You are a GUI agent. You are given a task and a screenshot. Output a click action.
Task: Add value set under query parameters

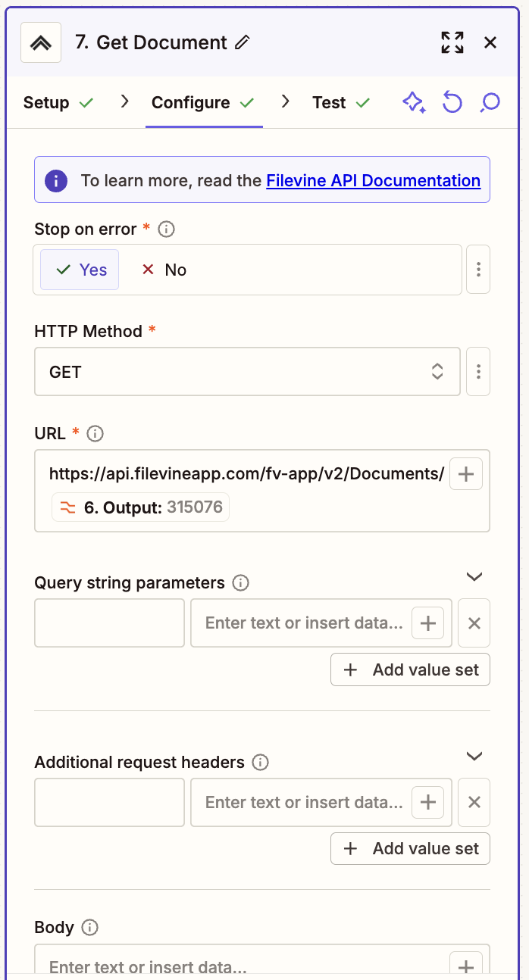pos(410,669)
